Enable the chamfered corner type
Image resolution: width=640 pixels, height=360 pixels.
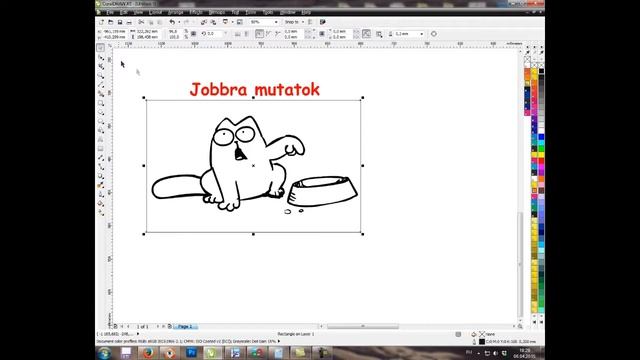pyautogui.click(x=278, y=34)
